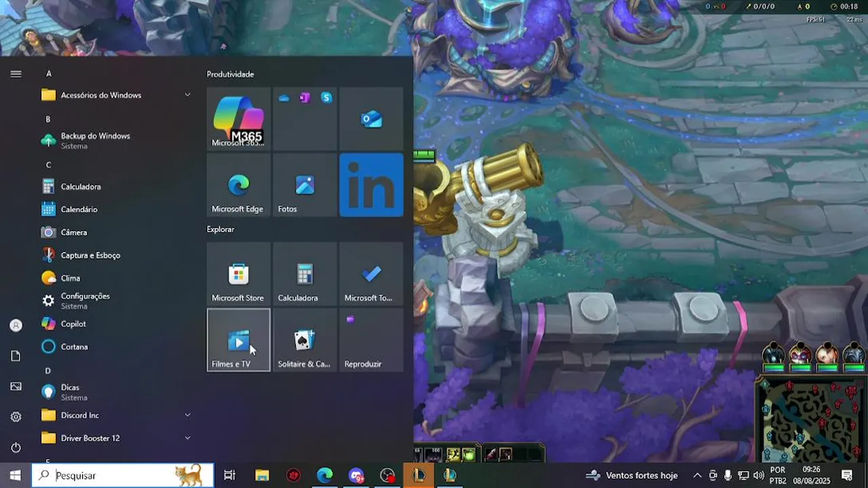Image resolution: width=868 pixels, height=488 pixels.
Task: Click the game minimap
Action: (x=811, y=418)
